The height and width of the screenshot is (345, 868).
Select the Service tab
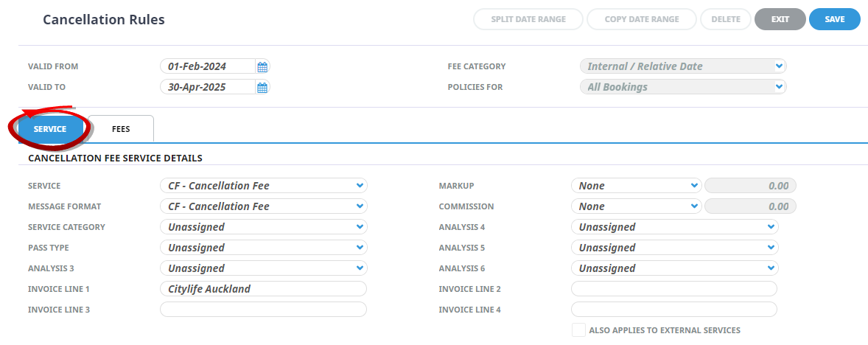pos(50,129)
